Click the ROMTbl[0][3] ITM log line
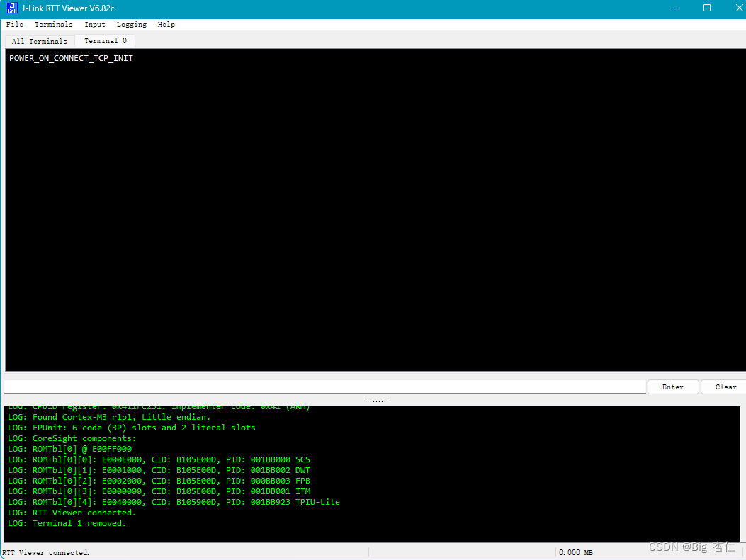The width and height of the screenshot is (746, 560). coord(159,491)
